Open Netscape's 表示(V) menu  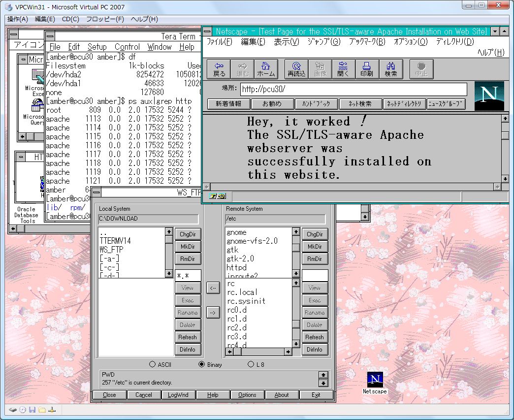(x=287, y=42)
